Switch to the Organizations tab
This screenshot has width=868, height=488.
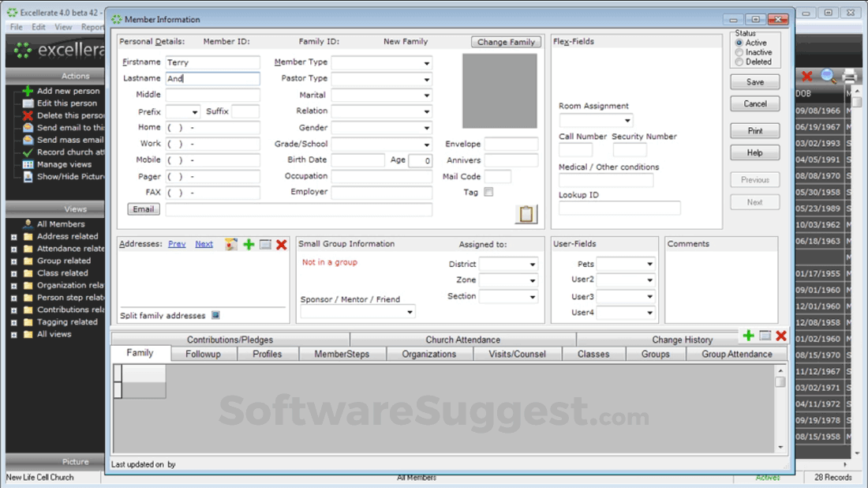(429, 354)
